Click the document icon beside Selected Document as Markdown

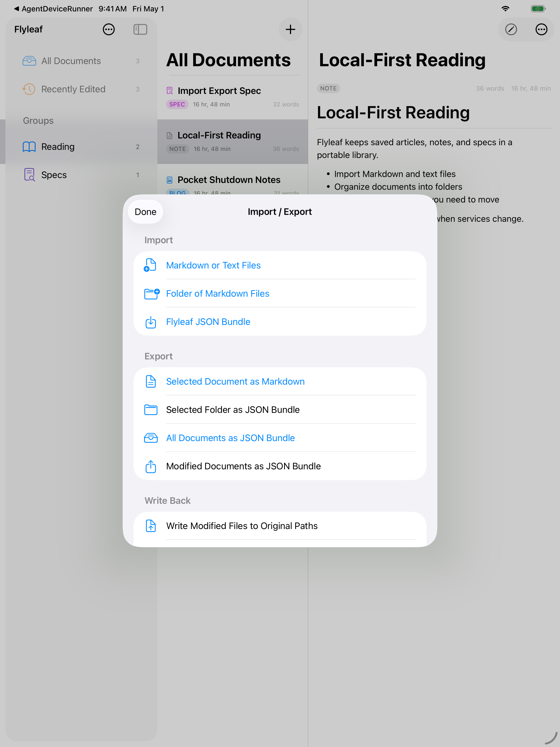151,382
